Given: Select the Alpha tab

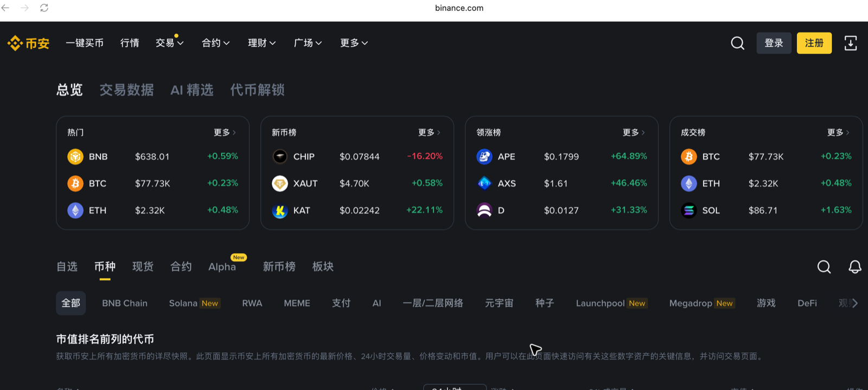Looking at the screenshot, I should click(x=222, y=266).
